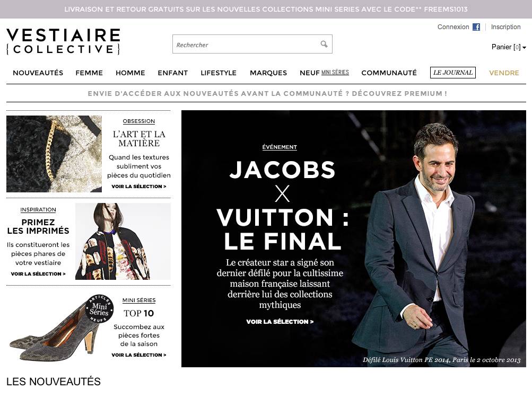This screenshot has width=532, height=398.
Task: Open the Femme menu
Action: [x=89, y=73]
